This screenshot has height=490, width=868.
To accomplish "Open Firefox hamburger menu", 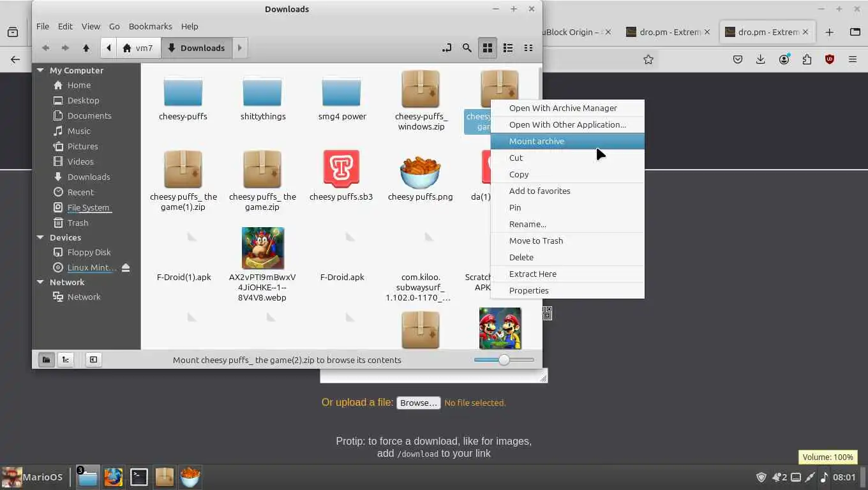I will pos(853,59).
